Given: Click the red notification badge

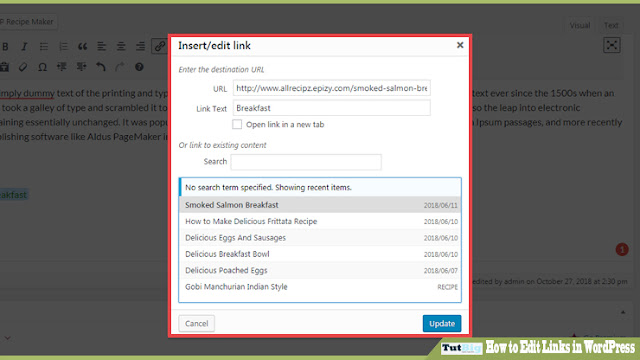Looking at the screenshot, I should tap(622, 249).
